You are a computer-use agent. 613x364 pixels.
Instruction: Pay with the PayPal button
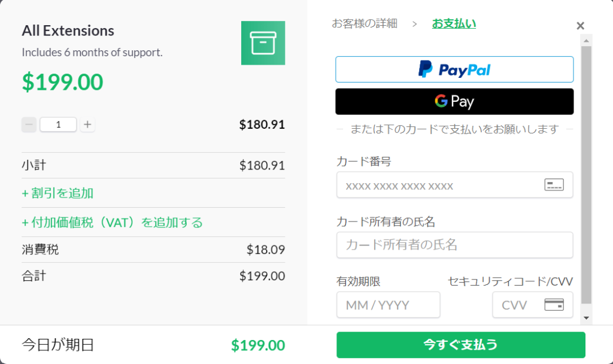(454, 69)
